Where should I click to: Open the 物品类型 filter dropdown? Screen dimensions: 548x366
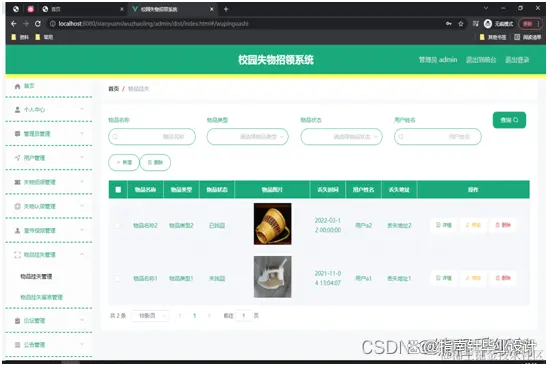click(x=247, y=136)
